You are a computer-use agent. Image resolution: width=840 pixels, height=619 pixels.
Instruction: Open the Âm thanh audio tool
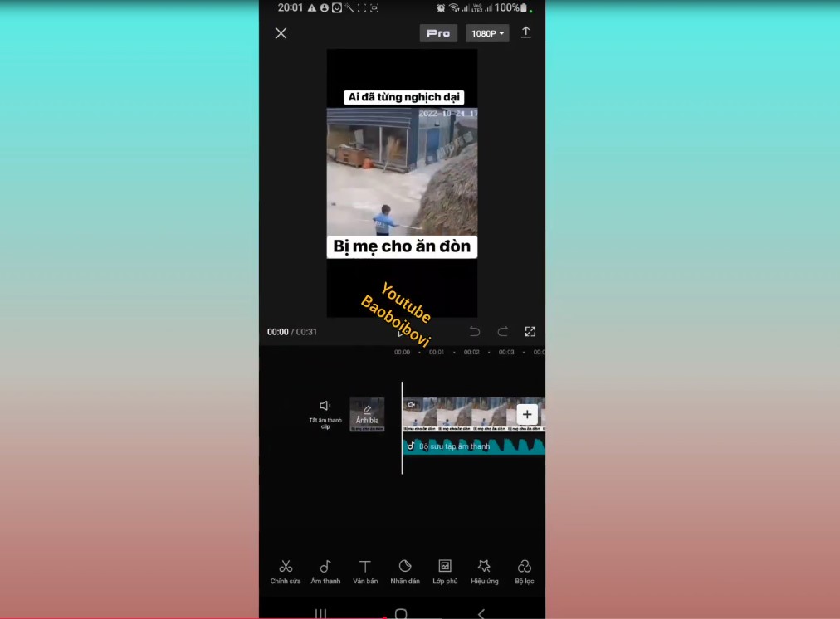click(325, 572)
